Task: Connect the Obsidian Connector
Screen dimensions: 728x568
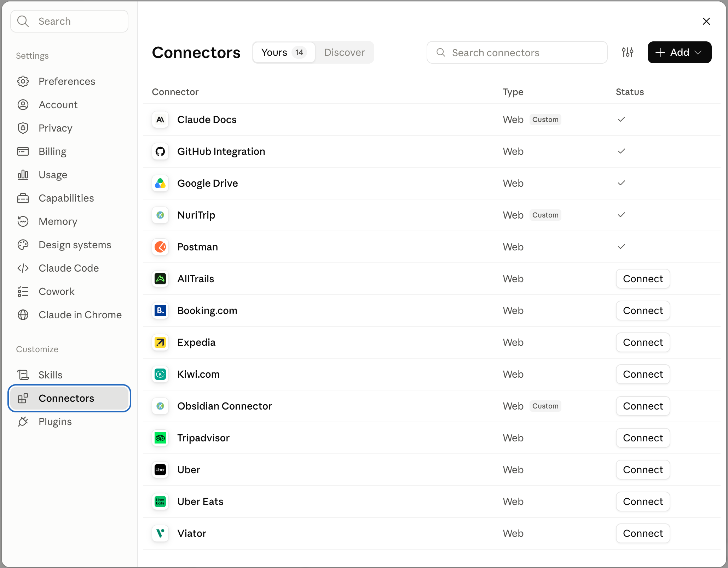Action: 643,406
